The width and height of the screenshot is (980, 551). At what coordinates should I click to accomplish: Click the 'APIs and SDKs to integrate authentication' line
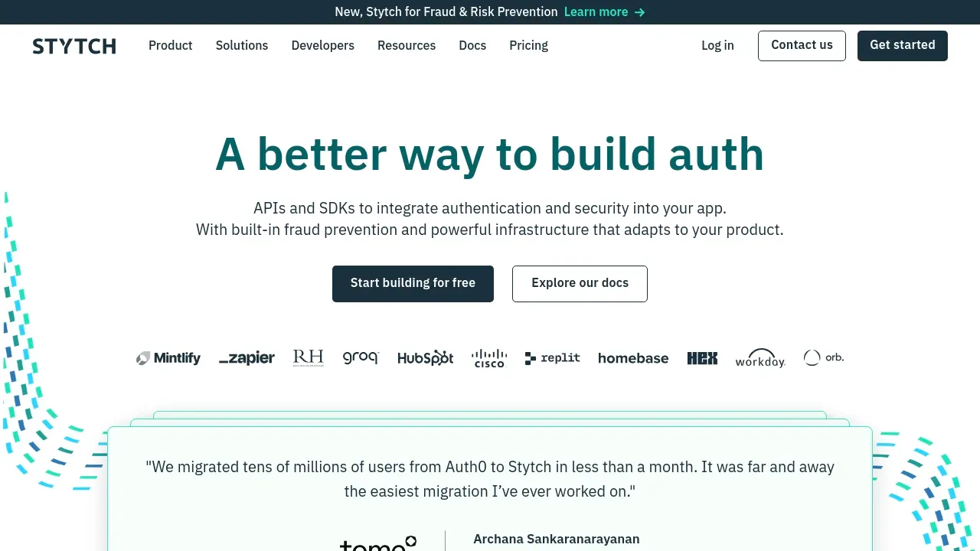[490, 208]
